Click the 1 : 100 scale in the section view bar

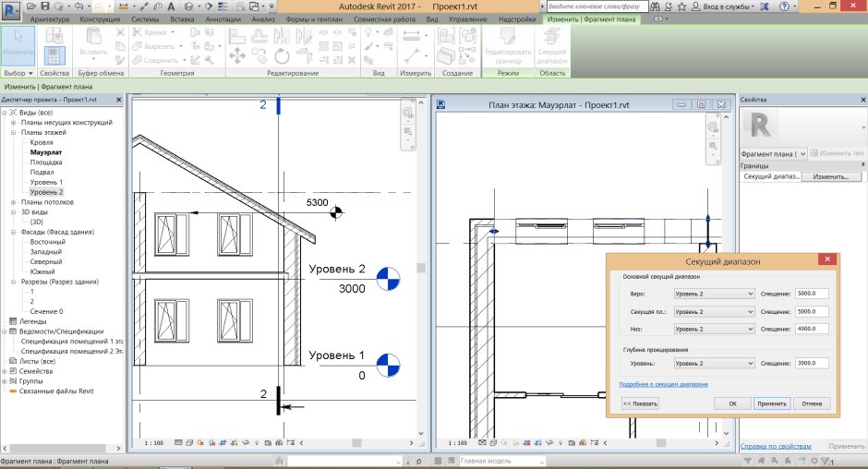(154, 443)
